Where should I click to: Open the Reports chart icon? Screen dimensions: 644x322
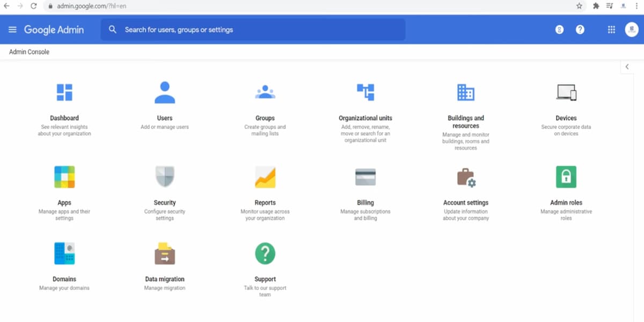[x=265, y=177]
